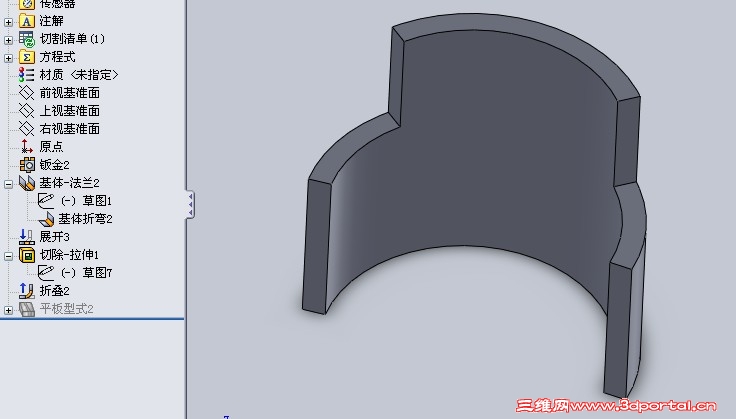Click the 传感器 sensor icon
Viewport: 736px width, 419px height.
point(27,4)
